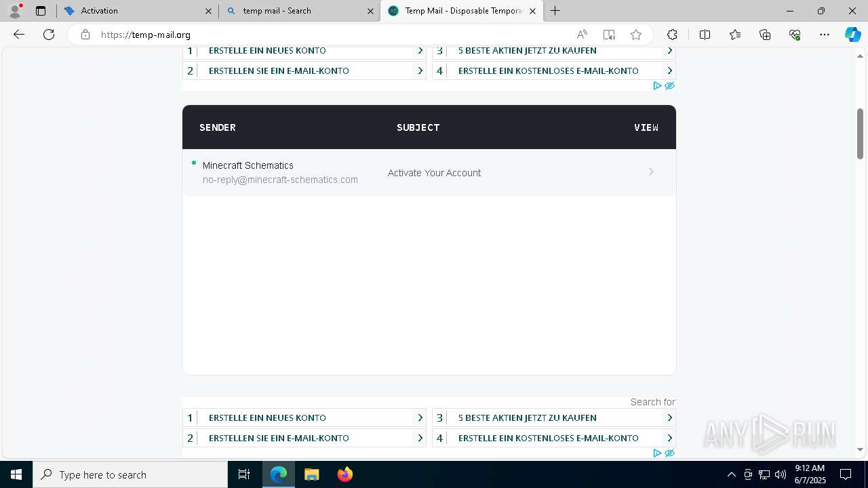The width and height of the screenshot is (868, 488).
Task: Open top ad link Erstellen Sie ein E-Mail-Konto
Action: pyautogui.click(x=304, y=70)
